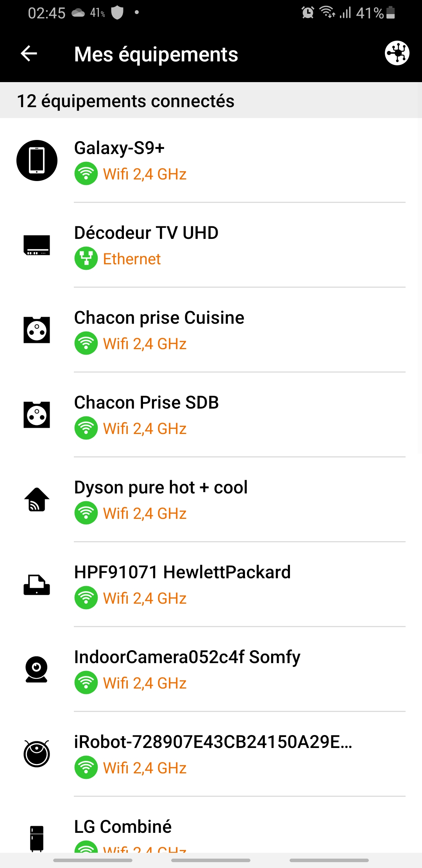422x868 pixels.
Task: Tap the HP printer icon
Action: click(37, 585)
